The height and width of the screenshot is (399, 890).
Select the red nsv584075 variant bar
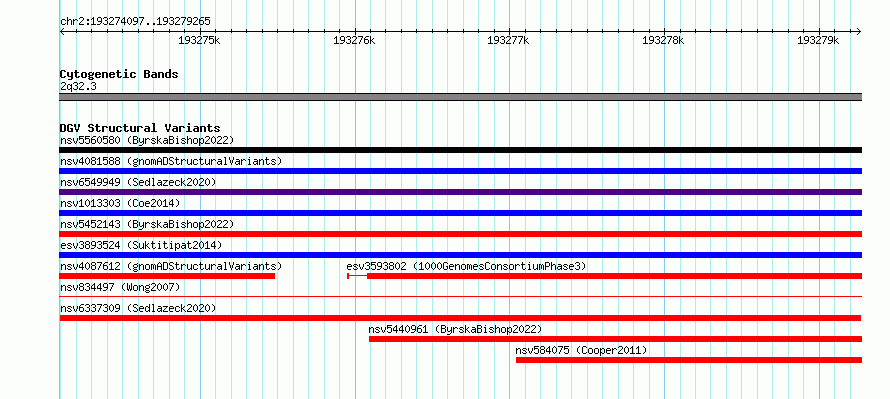coord(689,360)
